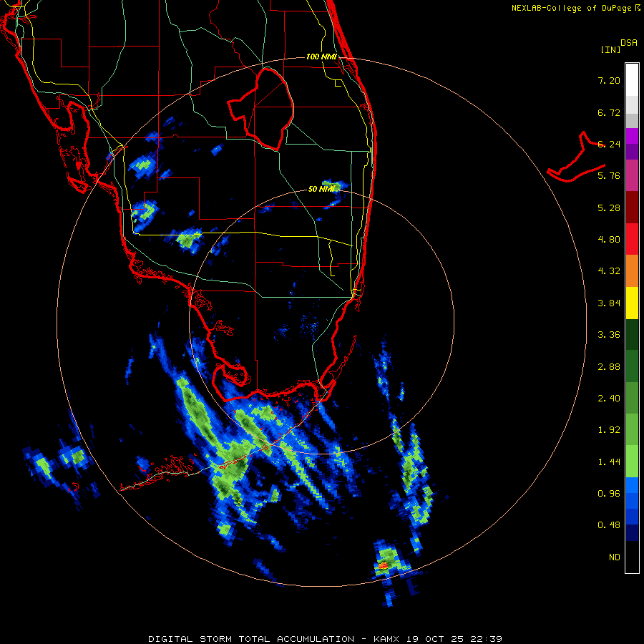Click the KAMX station identifier

pos(387,639)
